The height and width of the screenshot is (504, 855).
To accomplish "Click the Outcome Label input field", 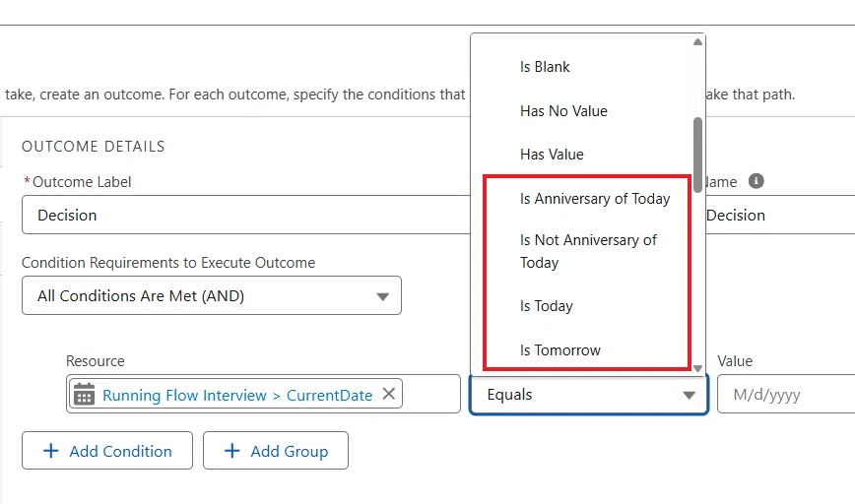I will (245, 215).
